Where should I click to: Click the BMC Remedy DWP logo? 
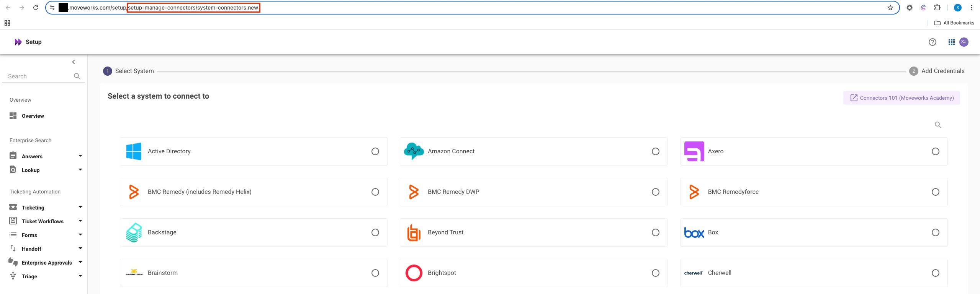pos(414,192)
